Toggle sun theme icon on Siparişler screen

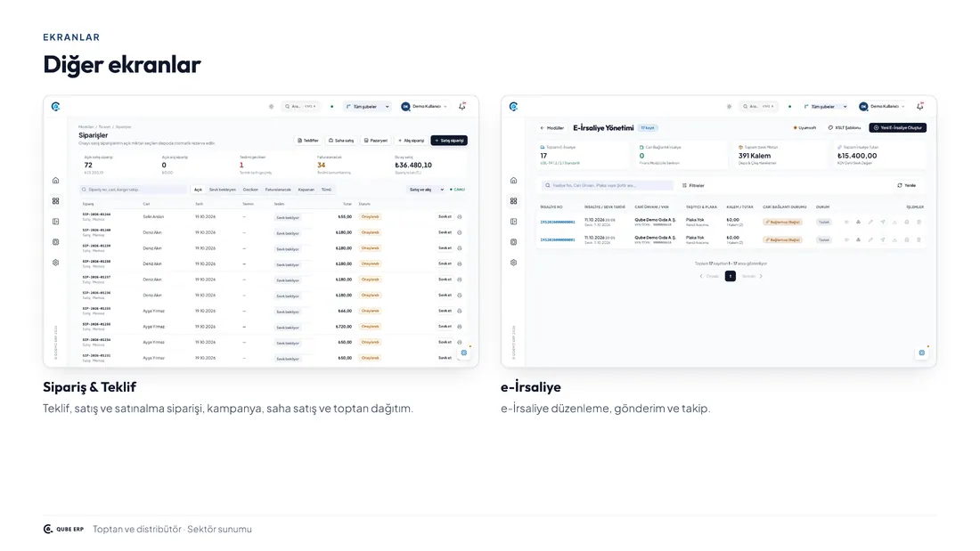click(x=271, y=107)
